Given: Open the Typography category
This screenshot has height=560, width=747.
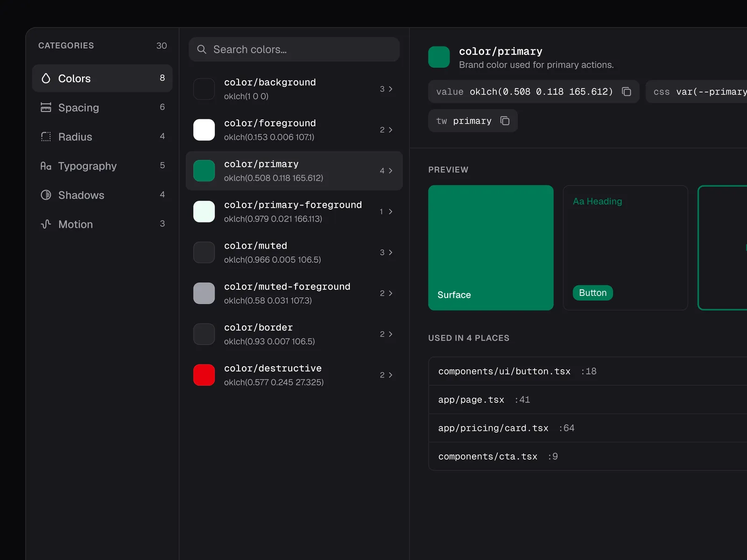Looking at the screenshot, I should click(x=102, y=166).
